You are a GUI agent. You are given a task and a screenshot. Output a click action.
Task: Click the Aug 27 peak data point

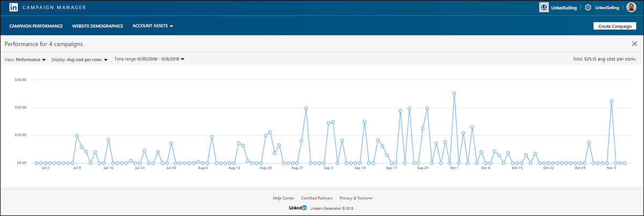click(x=306, y=108)
